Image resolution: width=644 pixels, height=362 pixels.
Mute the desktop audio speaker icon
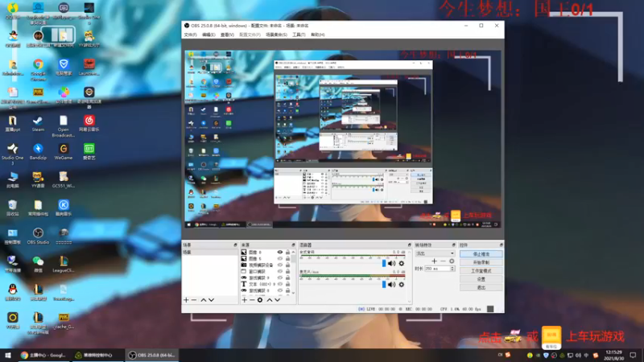click(x=392, y=264)
